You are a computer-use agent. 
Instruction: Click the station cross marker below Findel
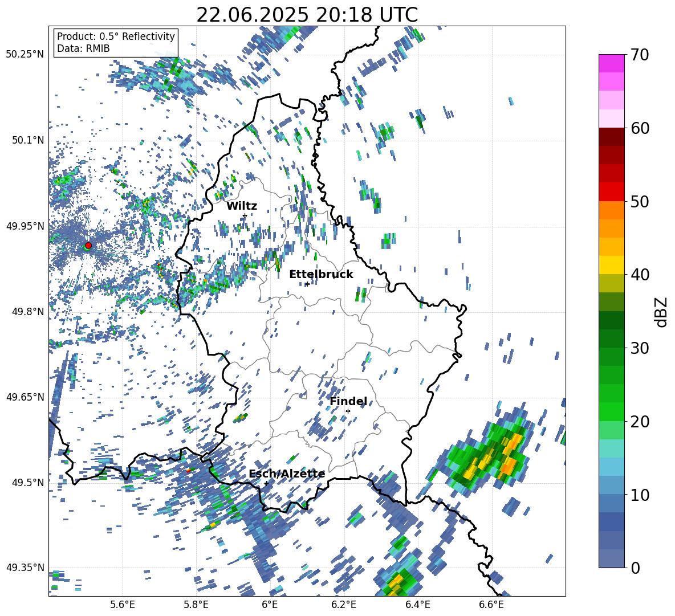click(x=348, y=411)
